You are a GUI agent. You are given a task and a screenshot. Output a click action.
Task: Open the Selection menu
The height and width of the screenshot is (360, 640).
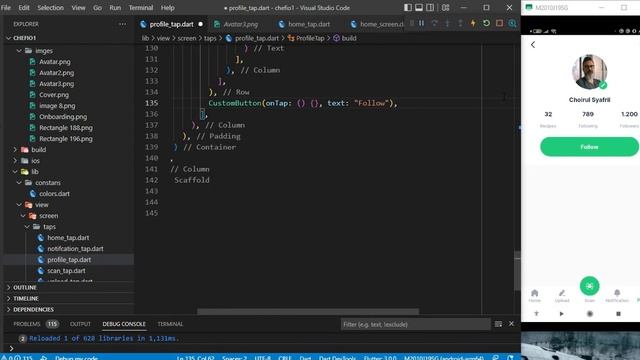(50, 7)
